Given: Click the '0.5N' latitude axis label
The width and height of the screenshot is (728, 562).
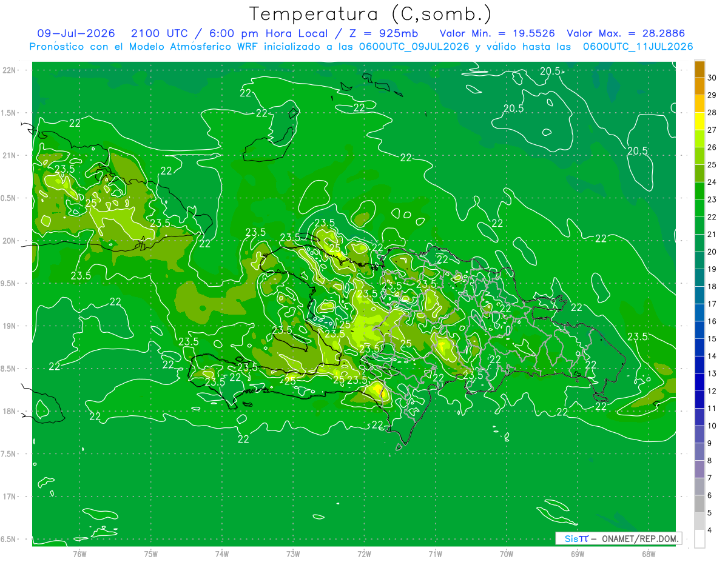Looking at the screenshot, I should (x=8, y=198).
